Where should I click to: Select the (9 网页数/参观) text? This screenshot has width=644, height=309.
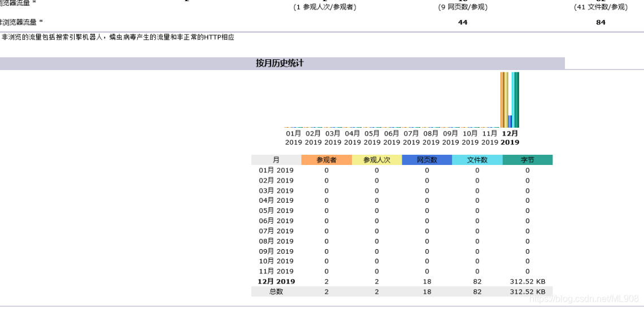pyautogui.click(x=463, y=7)
